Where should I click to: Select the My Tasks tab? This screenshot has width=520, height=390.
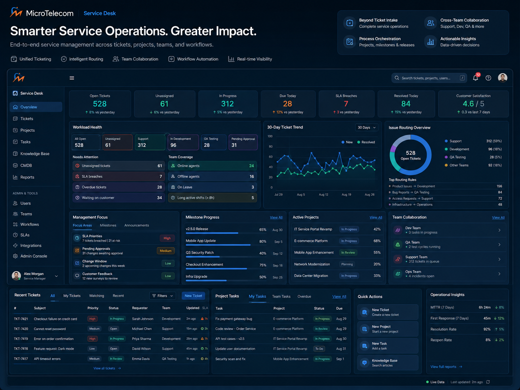click(x=257, y=296)
